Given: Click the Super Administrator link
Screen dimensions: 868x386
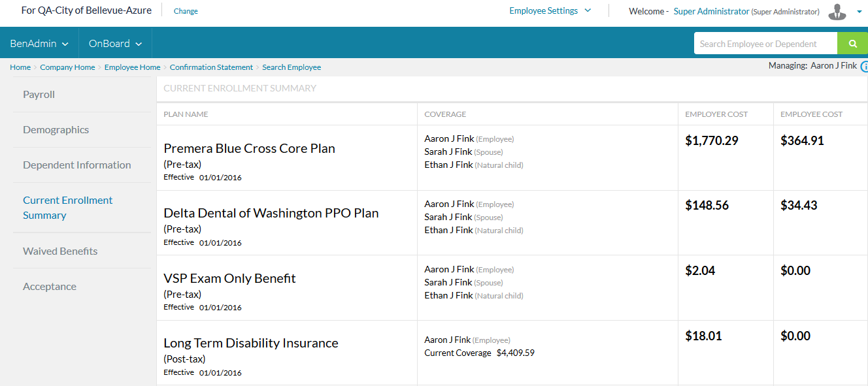Looking at the screenshot, I should pos(711,11).
